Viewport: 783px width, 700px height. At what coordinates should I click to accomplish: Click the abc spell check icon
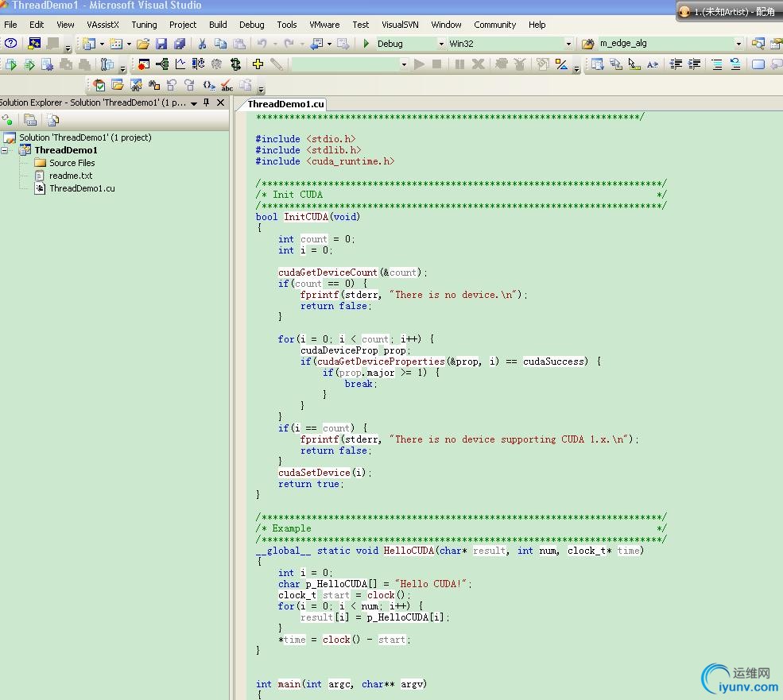tap(227, 85)
